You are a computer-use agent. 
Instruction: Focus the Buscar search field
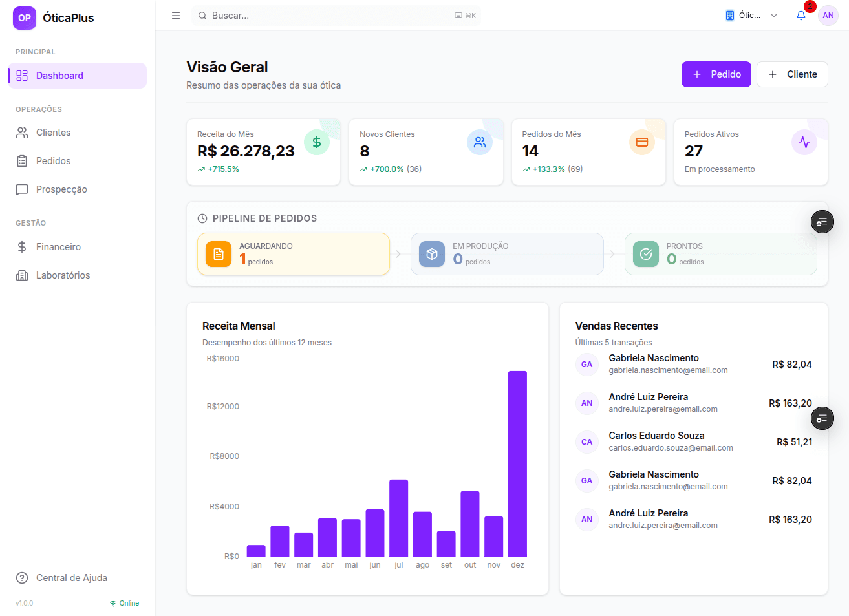330,16
